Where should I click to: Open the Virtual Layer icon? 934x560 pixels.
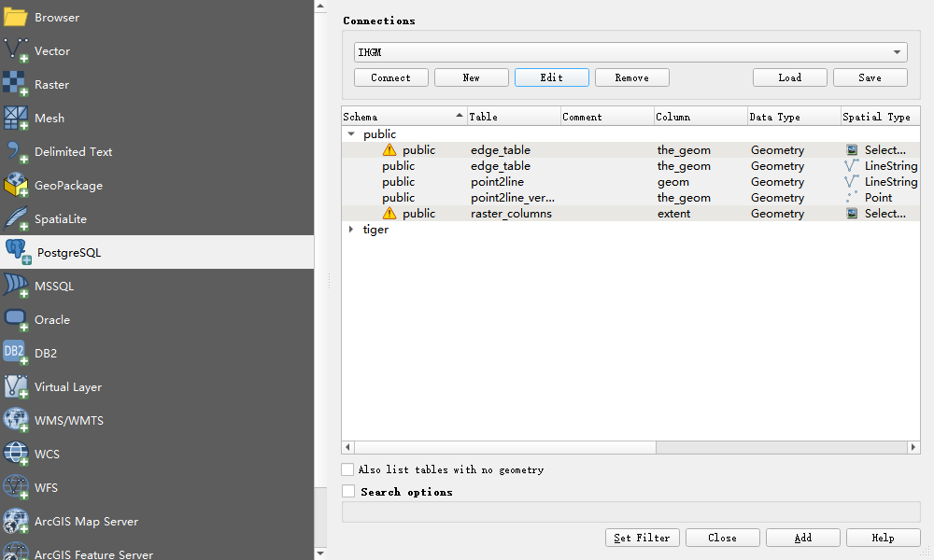tap(16, 386)
